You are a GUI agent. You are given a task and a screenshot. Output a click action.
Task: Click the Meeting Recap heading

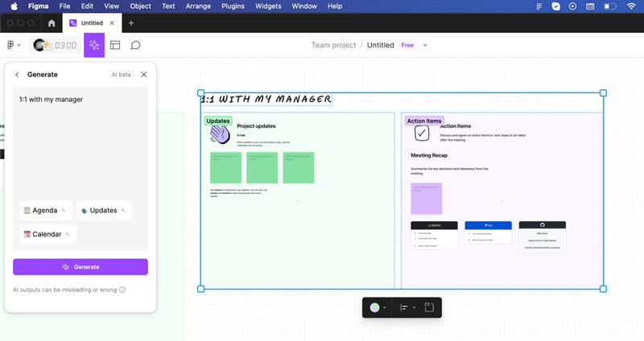[429, 155]
